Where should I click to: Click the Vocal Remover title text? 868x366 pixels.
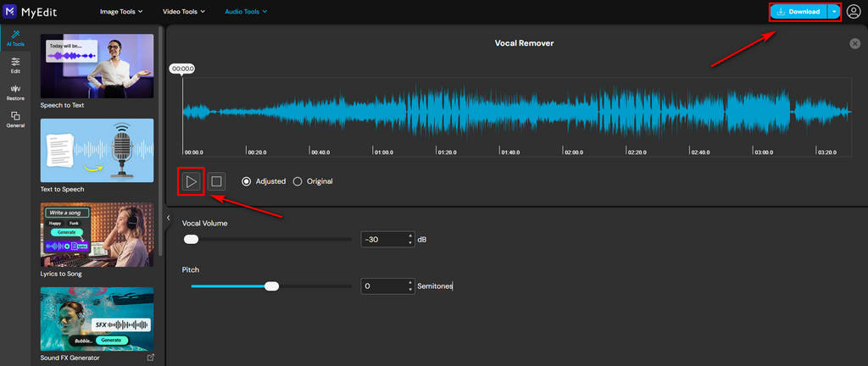coord(524,43)
